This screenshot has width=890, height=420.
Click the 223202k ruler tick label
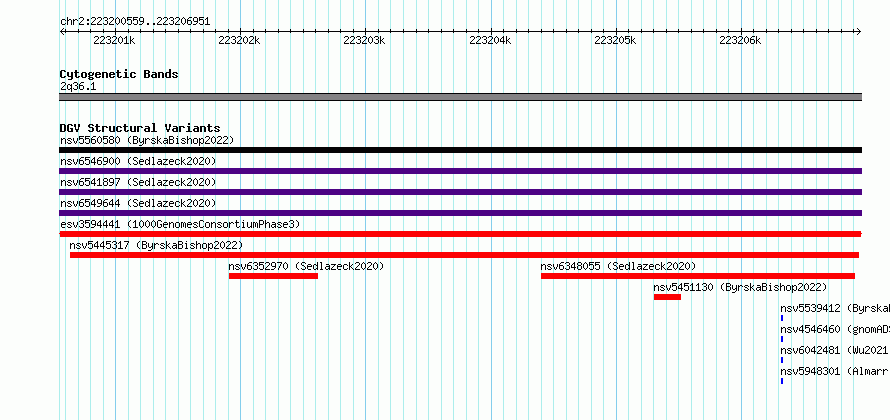coord(239,40)
